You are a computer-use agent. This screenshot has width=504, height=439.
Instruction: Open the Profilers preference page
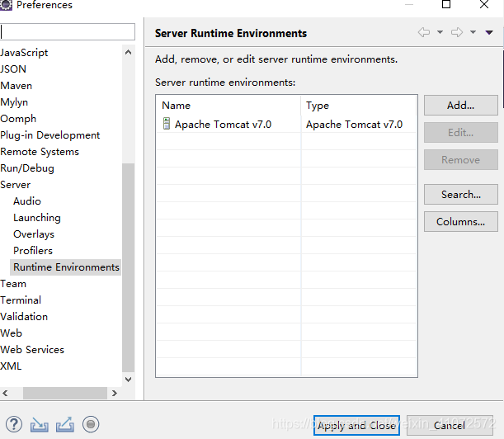pyautogui.click(x=33, y=251)
